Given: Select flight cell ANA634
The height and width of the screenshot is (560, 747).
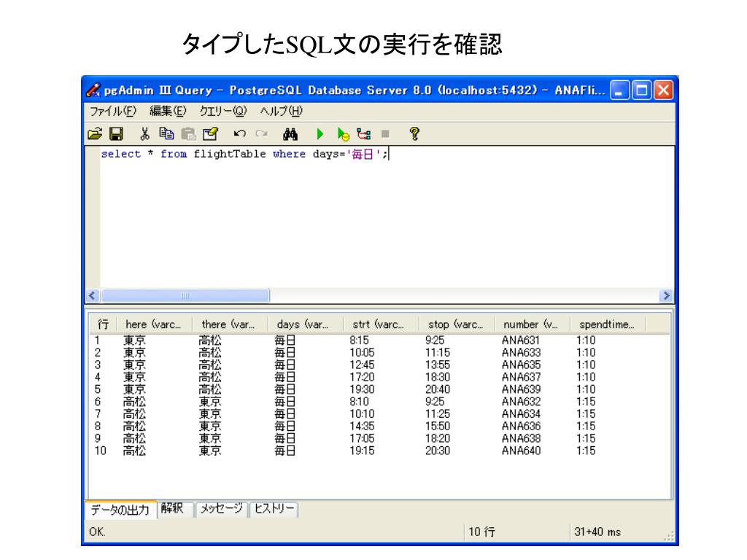Looking at the screenshot, I should [x=521, y=414].
